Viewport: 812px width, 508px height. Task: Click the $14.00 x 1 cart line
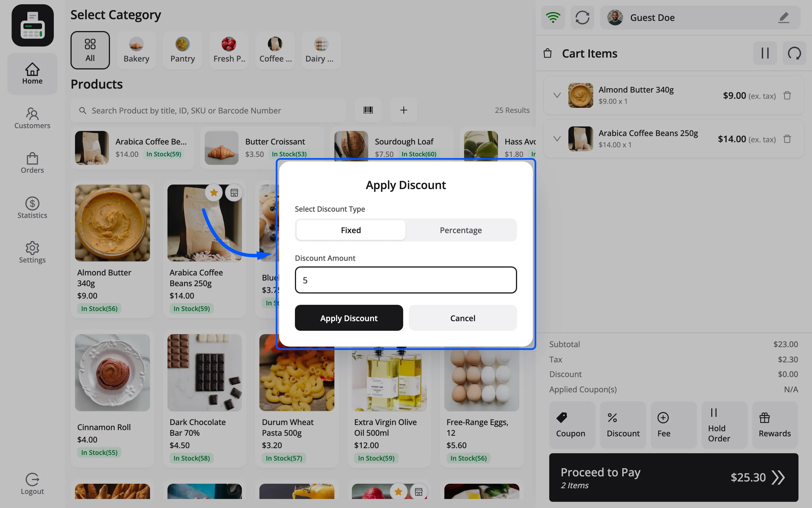pos(615,144)
